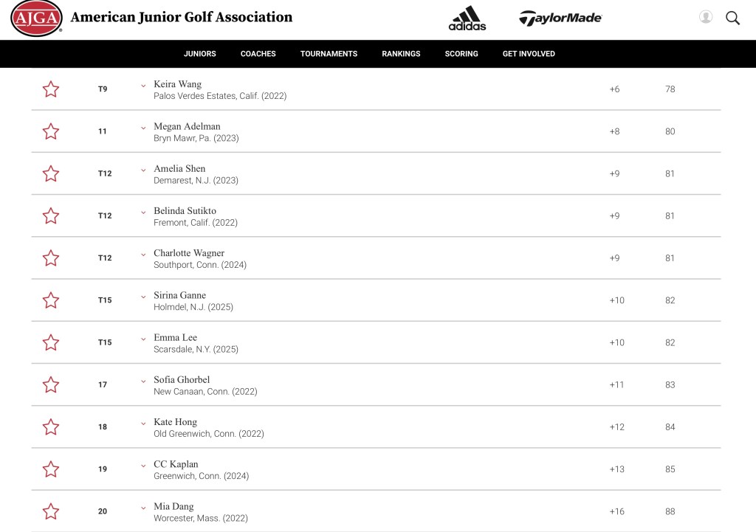This screenshot has height=532, width=756.
Task: Click the TaylorMade sponsor logo
Action: point(560,18)
